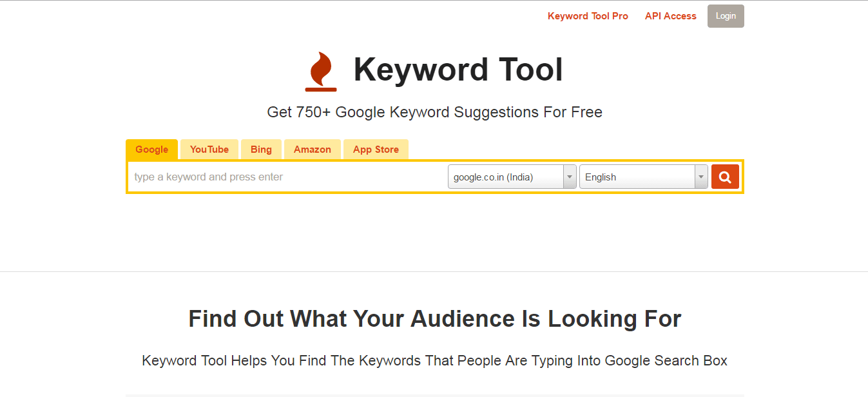Viewport: 868px width, 397px height.
Task: Click 'Find Out What Your Audience Is Looking For' heading
Action: 434,319
